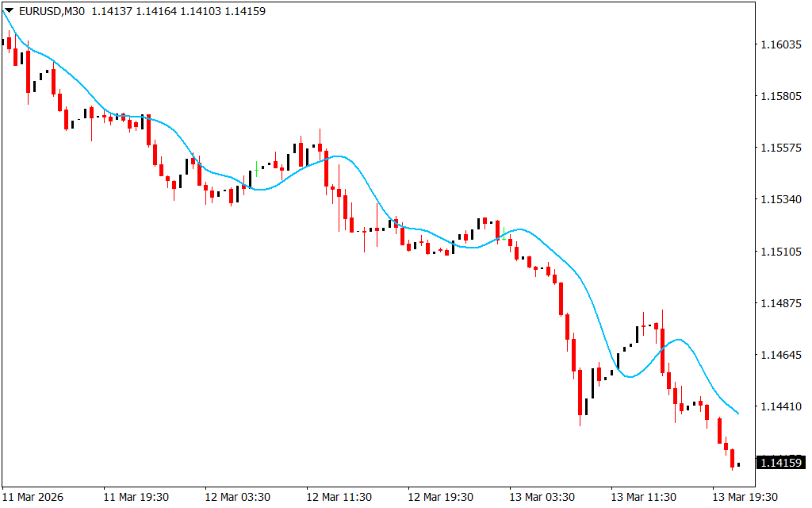This screenshot has width=812, height=508.
Task: Select the 1.15105 price scale level
Action: [780, 252]
